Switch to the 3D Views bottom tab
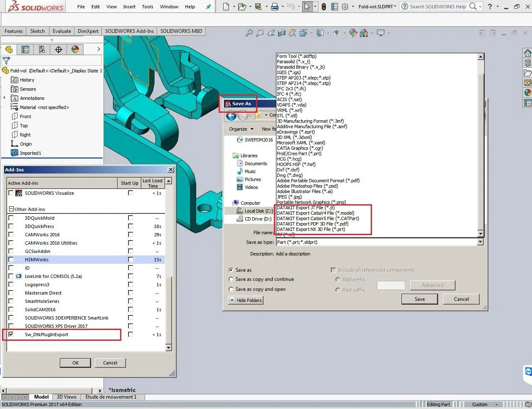The width and height of the screenshot is (532, 409). [66, 397]
